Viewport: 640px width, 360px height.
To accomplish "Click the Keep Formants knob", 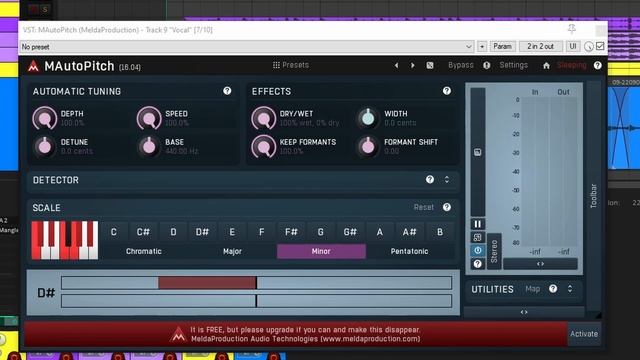I will point(263,147).
